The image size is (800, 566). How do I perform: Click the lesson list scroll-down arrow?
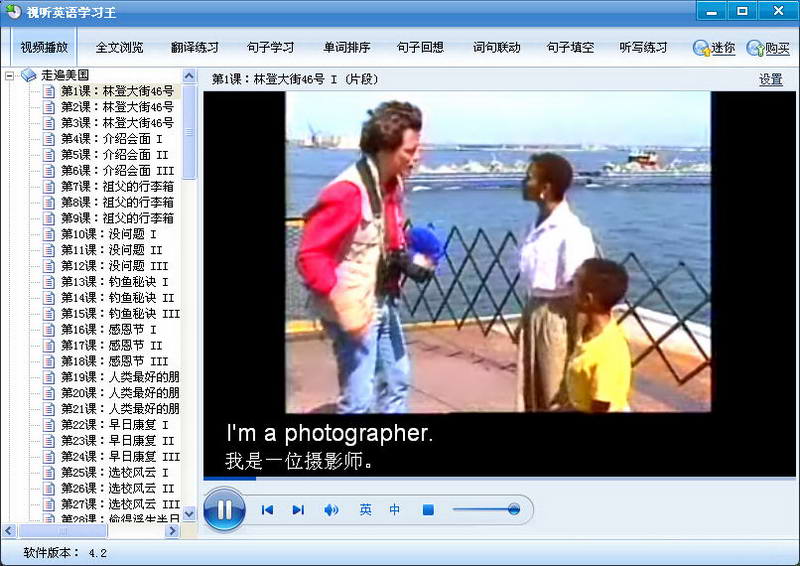tap(189, 513)
